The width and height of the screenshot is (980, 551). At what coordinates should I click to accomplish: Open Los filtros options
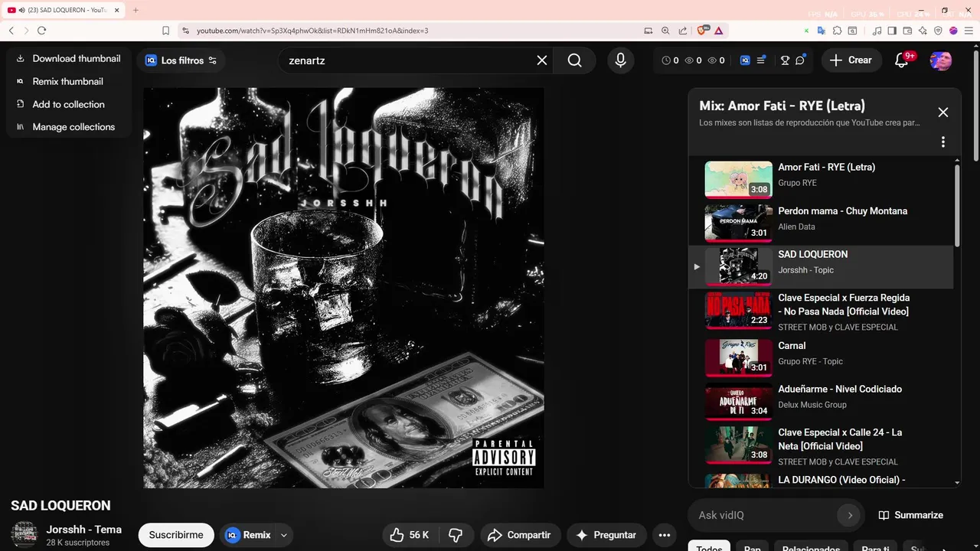(181, 60)
